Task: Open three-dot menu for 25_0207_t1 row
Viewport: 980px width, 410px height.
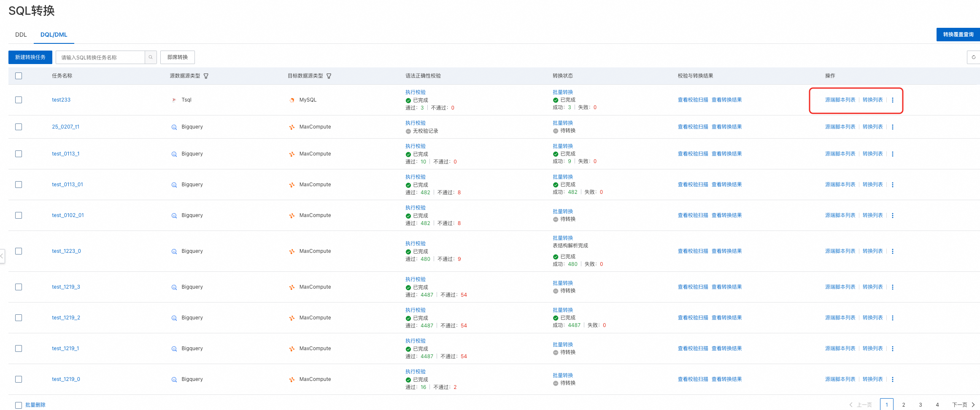Action: tap(893, 127)
